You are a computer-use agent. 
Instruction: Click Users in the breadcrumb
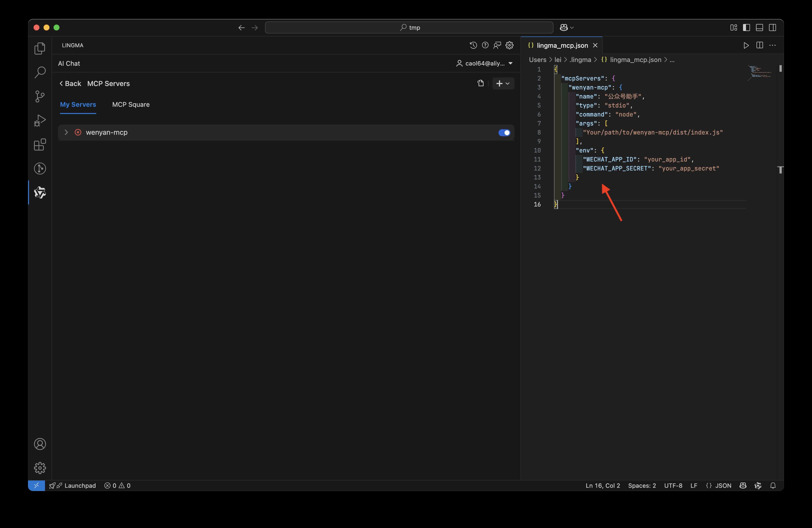[537, 60]
